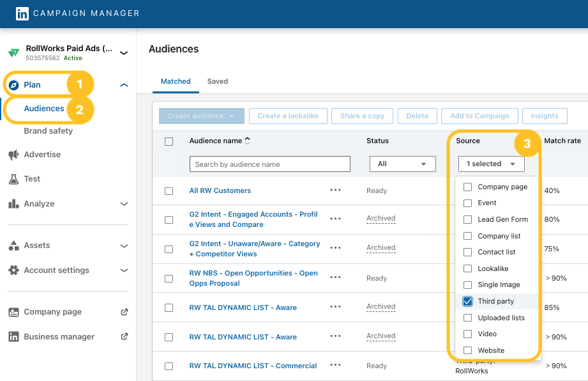
Task: Select the Advertise megaphone icon
Action: 14,154
